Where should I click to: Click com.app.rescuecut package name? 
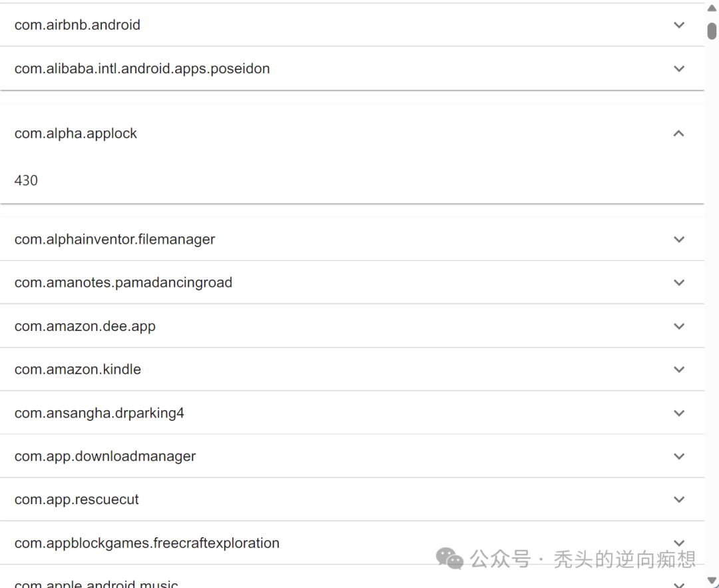[x=76, y=499]
